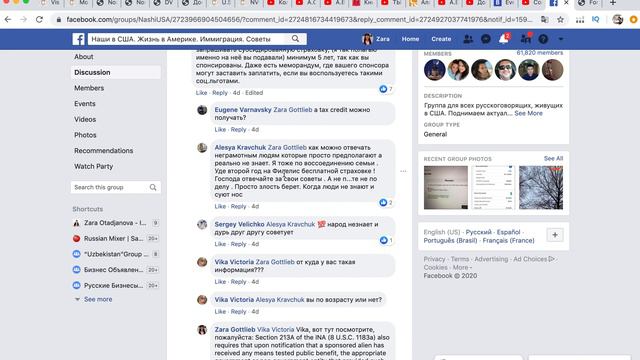Open Eugene Varnavsky's profile name
Image resolution: width=640 pixels, height=360 pixels.
[243, 110]
